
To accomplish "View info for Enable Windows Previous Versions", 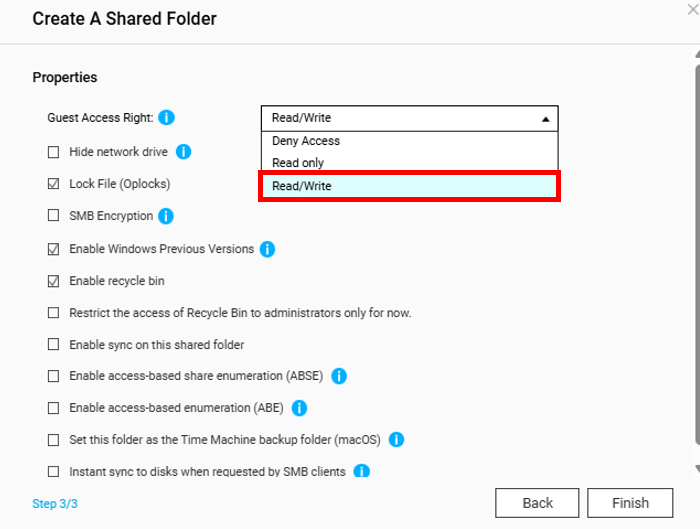I will pyautogui.click(x=267, y=249).
